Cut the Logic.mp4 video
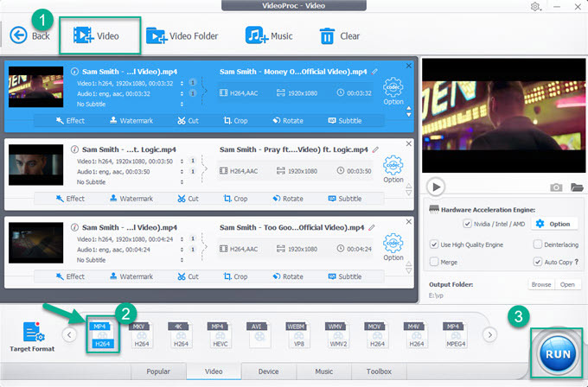 point(188,199)
